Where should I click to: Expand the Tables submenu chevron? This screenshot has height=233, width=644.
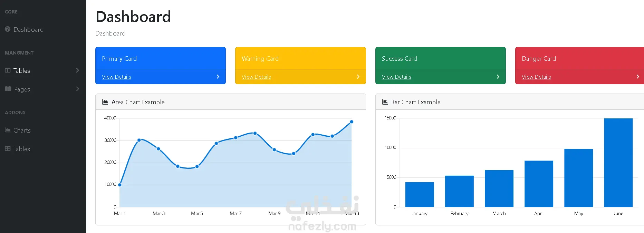77,70
